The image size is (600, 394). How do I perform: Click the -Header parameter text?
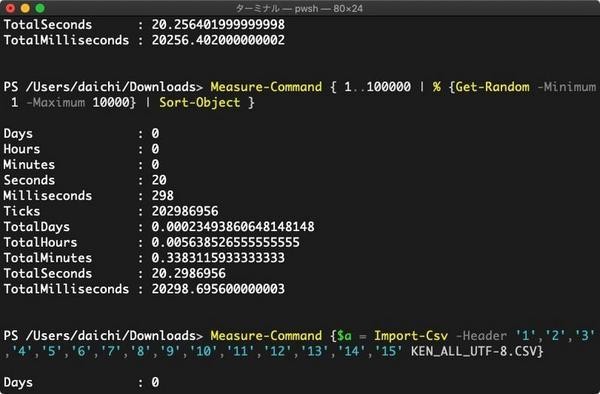482,336
